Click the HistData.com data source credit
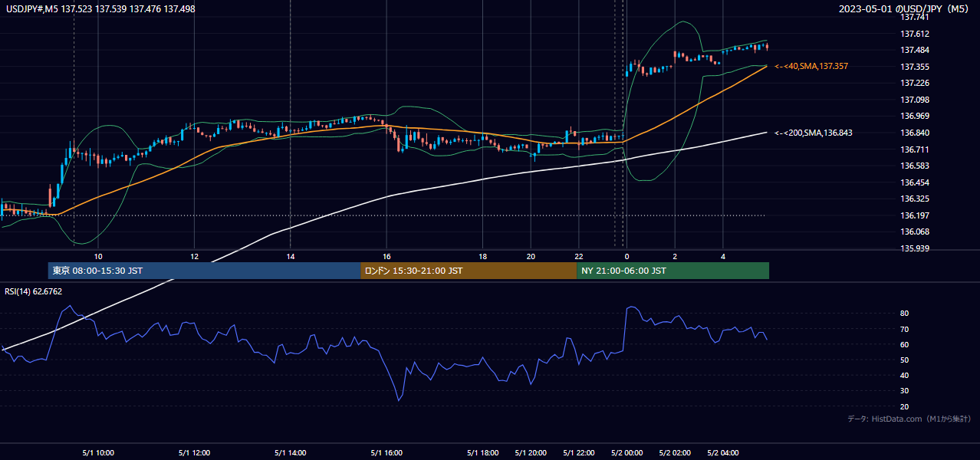Image resolution: width=980 pixels, height=460 pixels. click(x=909, y=419)
